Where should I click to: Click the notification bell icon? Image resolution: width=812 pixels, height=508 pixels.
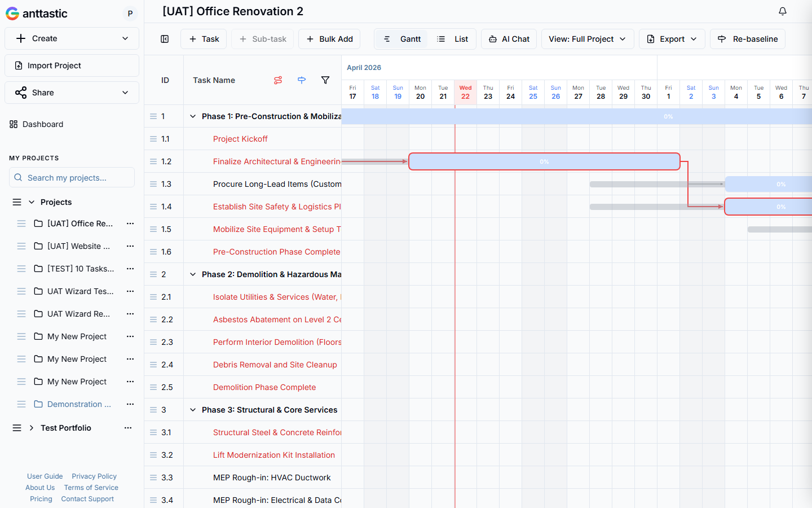[x=783, y=11]
